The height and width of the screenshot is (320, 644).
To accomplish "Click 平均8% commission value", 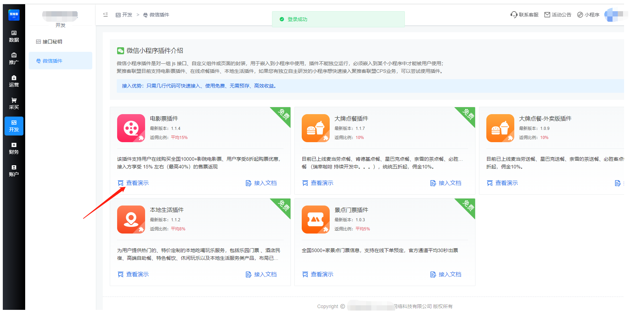I will pyautogui.click(x=178, y=229).
